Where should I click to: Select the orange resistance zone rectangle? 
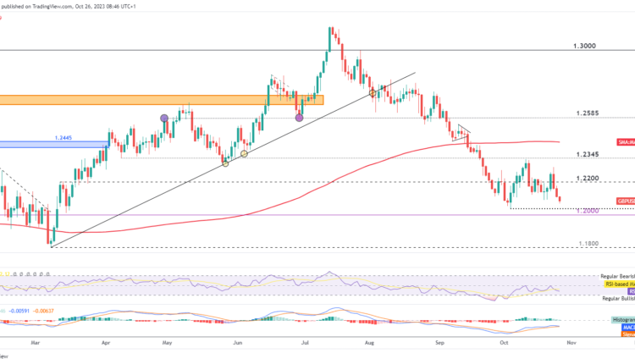[161, 99]
